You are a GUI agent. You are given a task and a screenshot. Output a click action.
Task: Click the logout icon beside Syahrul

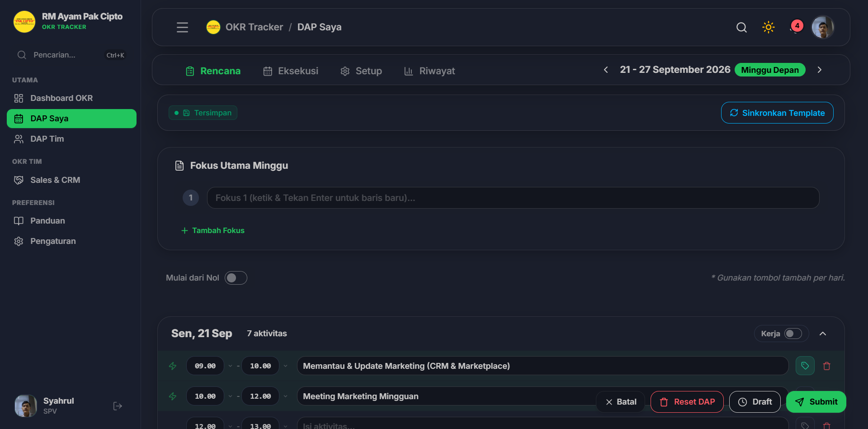coord(118,406)
